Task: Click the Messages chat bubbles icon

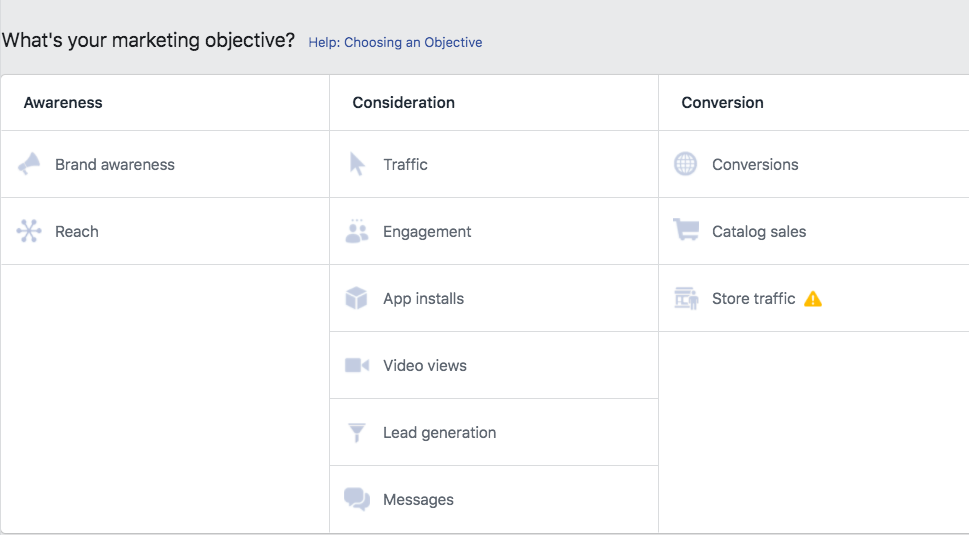Action: (x=357, y=499)
